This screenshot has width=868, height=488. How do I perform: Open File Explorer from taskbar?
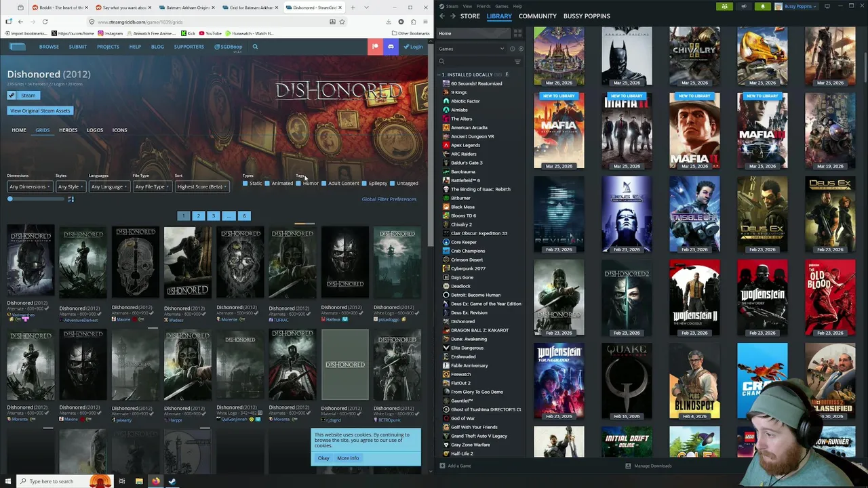(x=139, y=481)
